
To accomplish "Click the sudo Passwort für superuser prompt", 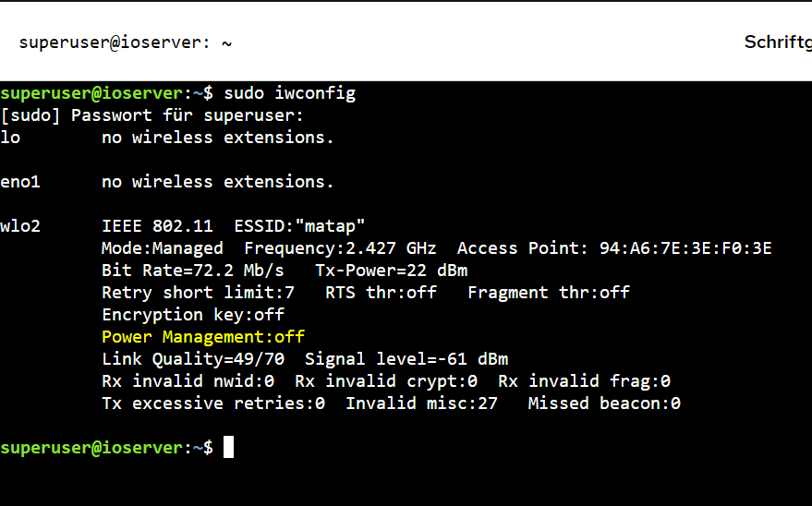I will click(151, 115).
